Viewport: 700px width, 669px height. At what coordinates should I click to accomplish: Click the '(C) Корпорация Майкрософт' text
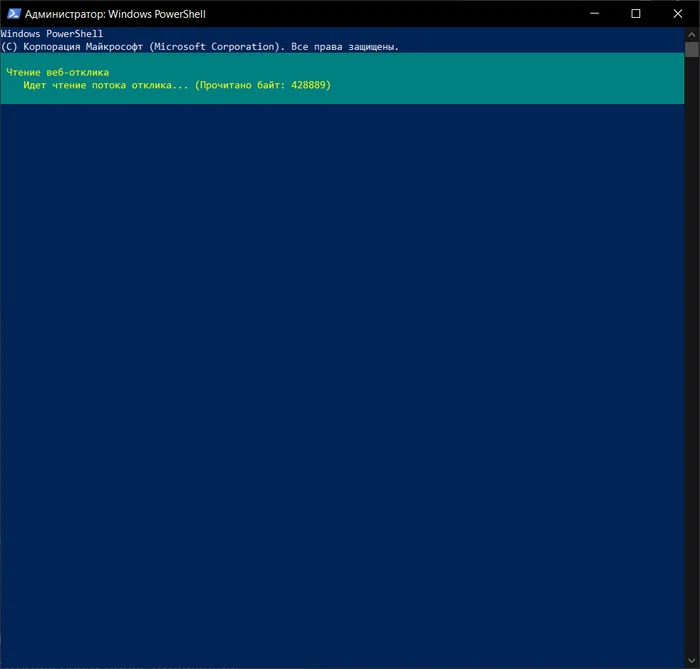click(x=72, y=46)
